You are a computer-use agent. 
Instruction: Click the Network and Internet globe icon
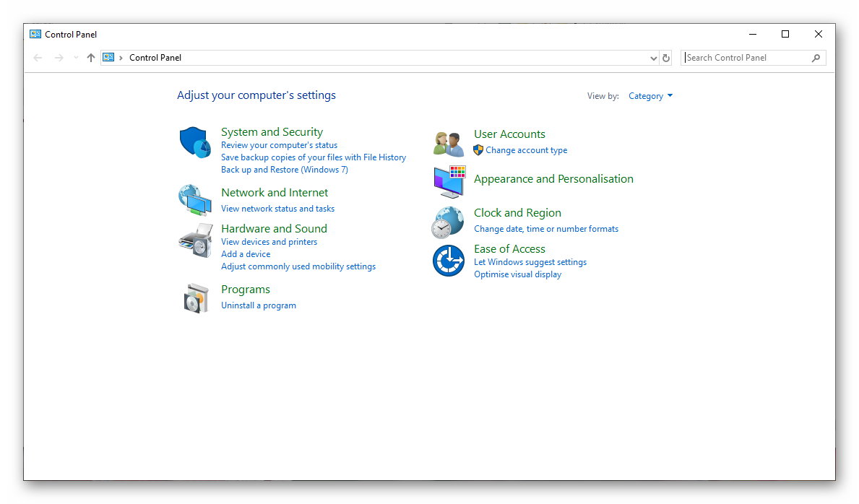pyautogui.click(x=195, y=200)
